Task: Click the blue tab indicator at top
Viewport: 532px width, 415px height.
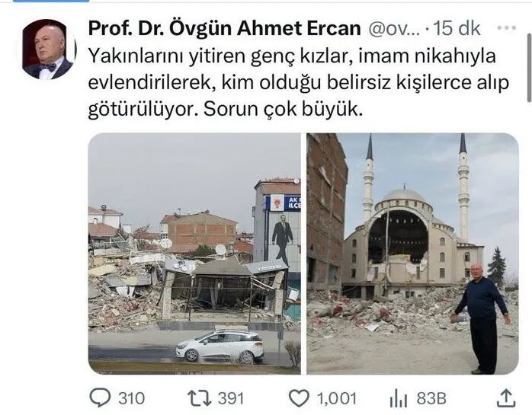Action: [x=51, y=1]
